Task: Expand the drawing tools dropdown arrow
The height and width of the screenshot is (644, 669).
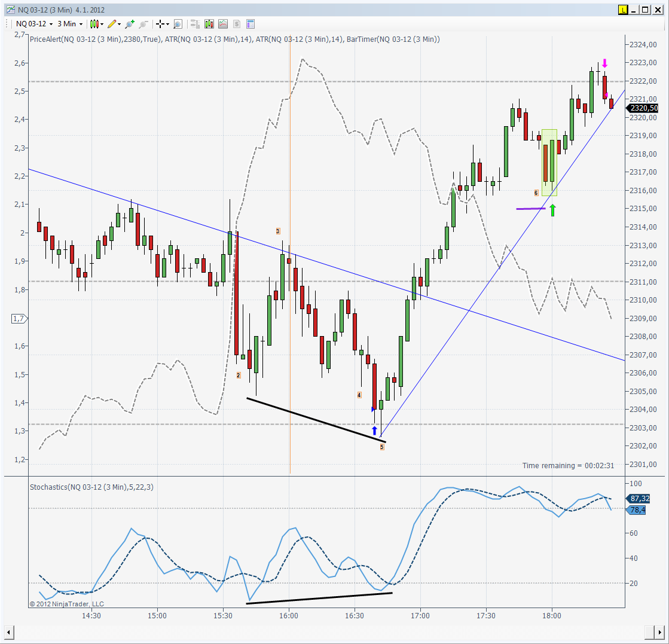Action: point(119,25)
